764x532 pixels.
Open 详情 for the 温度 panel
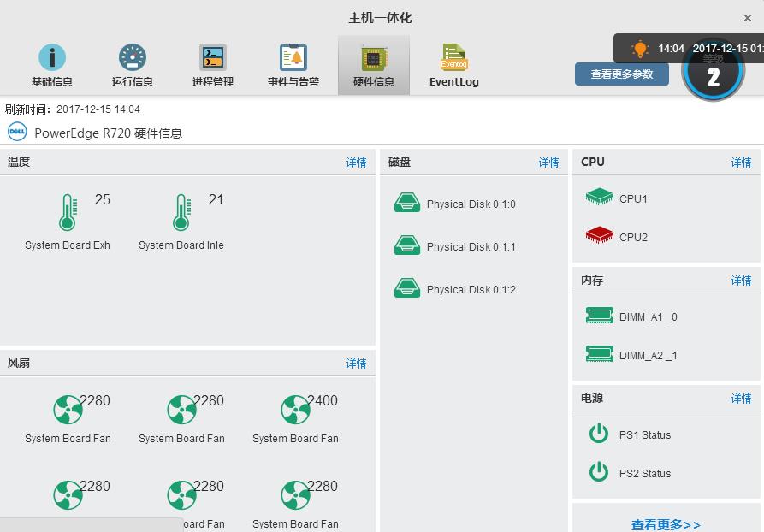[x=356, y=162]
